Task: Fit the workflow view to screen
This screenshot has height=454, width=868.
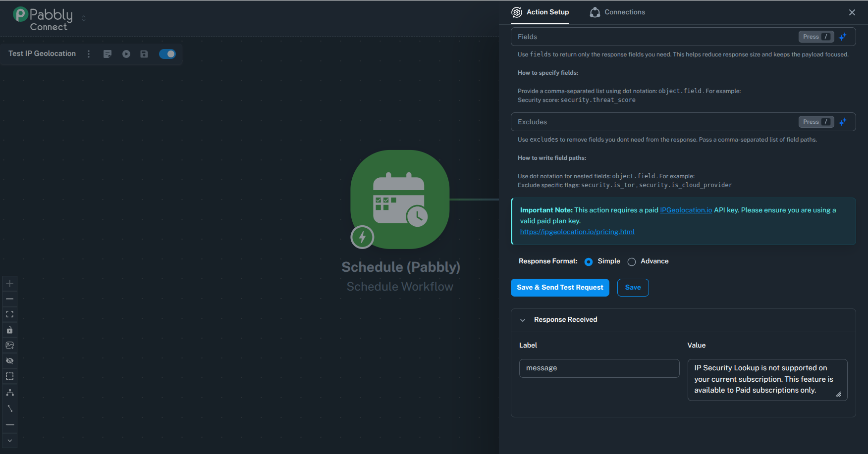Action: (9, 314)
